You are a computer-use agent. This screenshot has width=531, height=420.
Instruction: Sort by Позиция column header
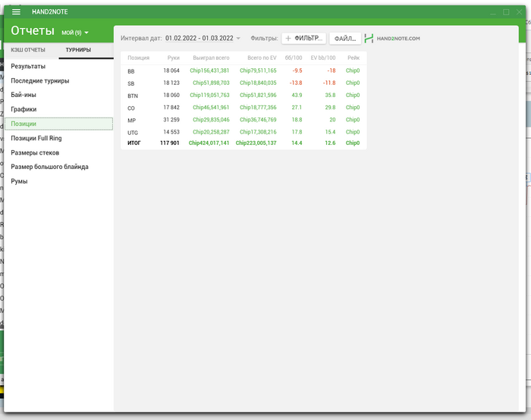(x=139, y=58)
